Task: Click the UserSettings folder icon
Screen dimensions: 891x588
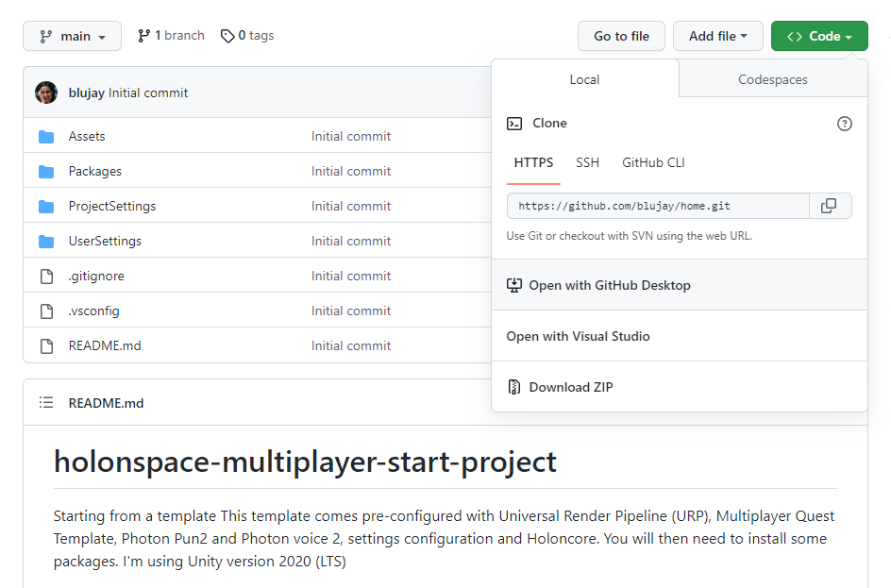Action: pyautogui.click(x=46, y=242)
